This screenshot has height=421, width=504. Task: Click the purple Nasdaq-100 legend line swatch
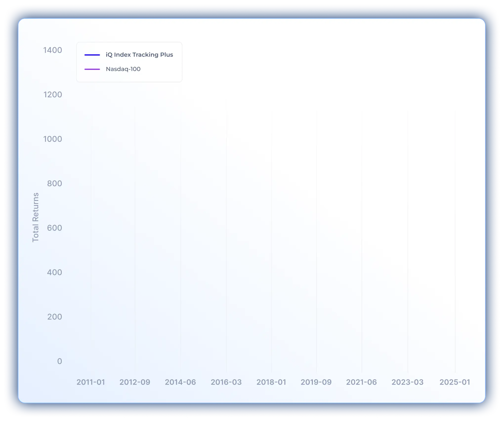pyautogui.click(x=92, y=69)
